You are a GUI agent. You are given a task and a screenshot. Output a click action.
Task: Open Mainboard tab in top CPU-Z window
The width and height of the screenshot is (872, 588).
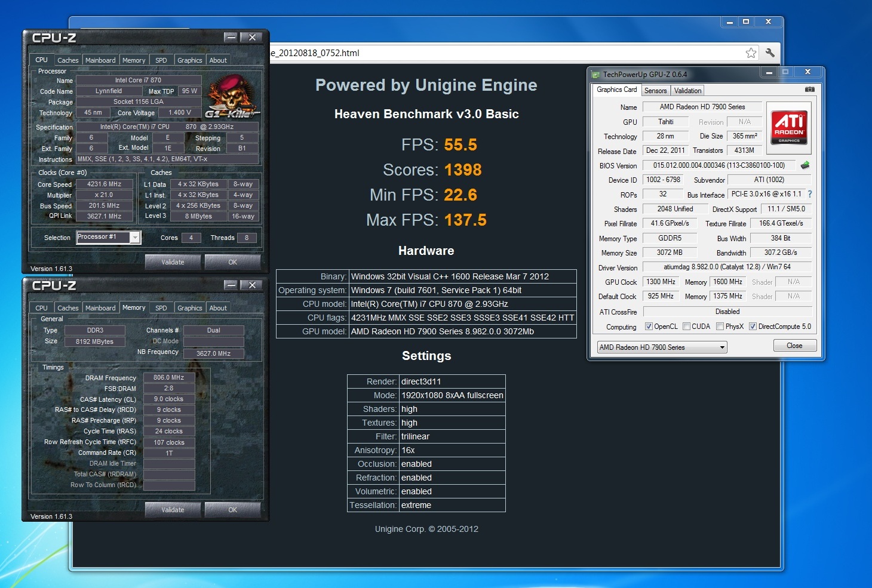pos(100,60)
